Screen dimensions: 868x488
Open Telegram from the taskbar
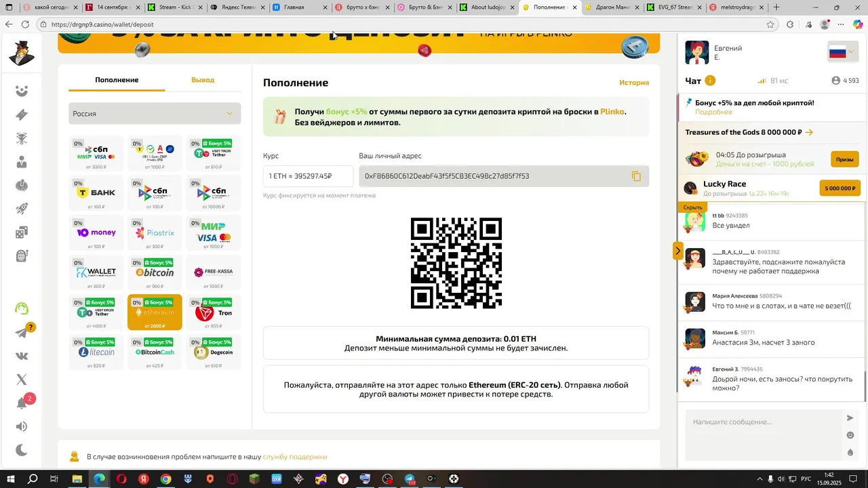pos(410,479)
